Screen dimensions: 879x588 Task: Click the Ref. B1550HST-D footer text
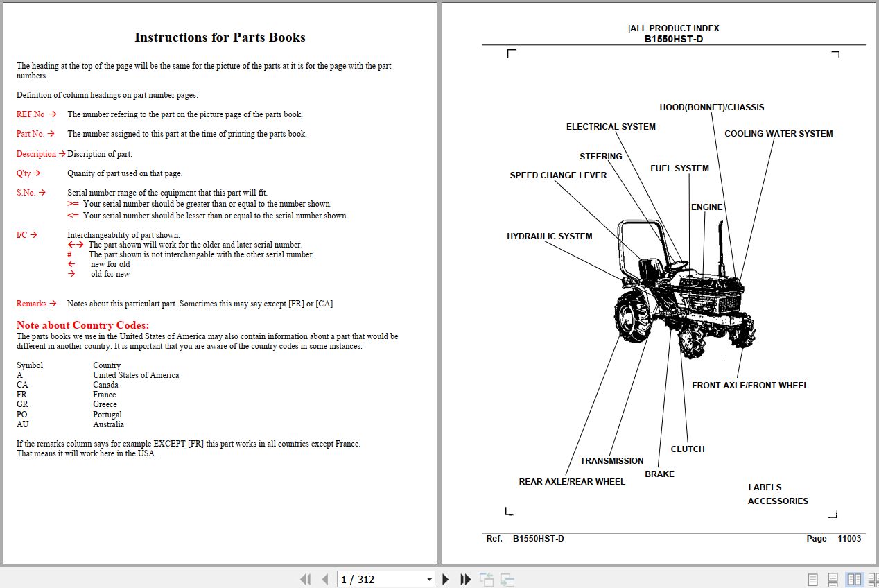coord(525,539)
